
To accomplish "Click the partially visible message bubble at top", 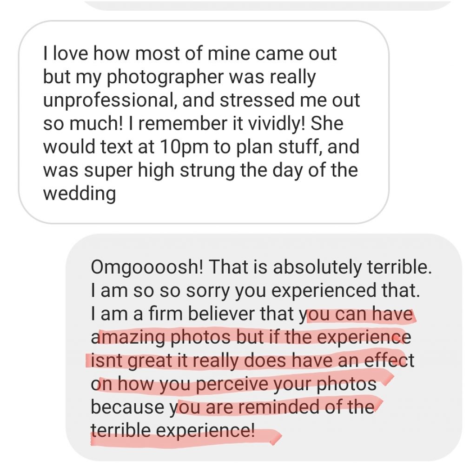I will (269, 5).
